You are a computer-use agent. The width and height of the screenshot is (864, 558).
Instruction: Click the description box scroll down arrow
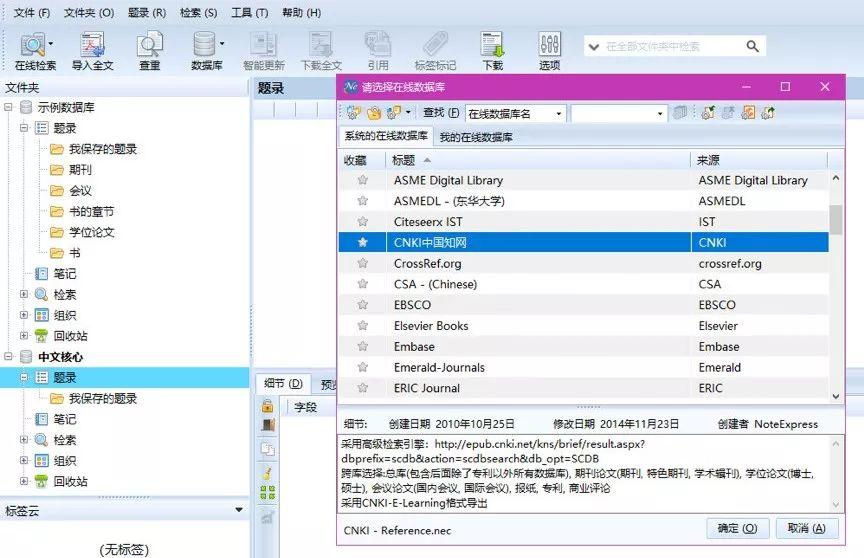835,504
